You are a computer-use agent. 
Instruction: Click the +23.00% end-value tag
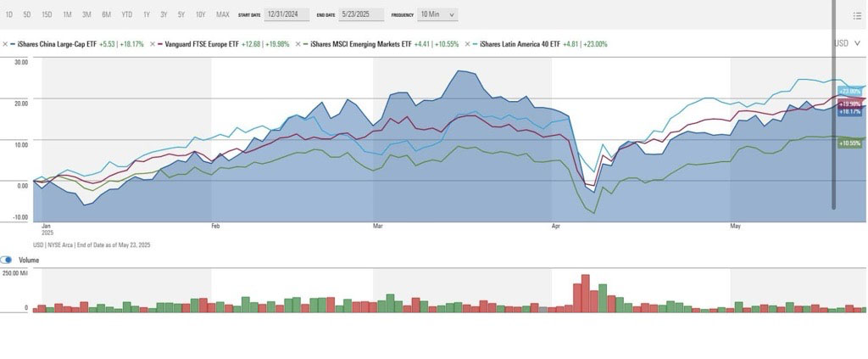(849, 92)
